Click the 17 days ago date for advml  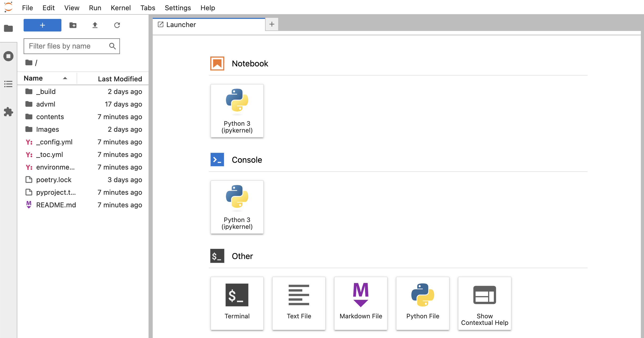click(x=123, y=104)
